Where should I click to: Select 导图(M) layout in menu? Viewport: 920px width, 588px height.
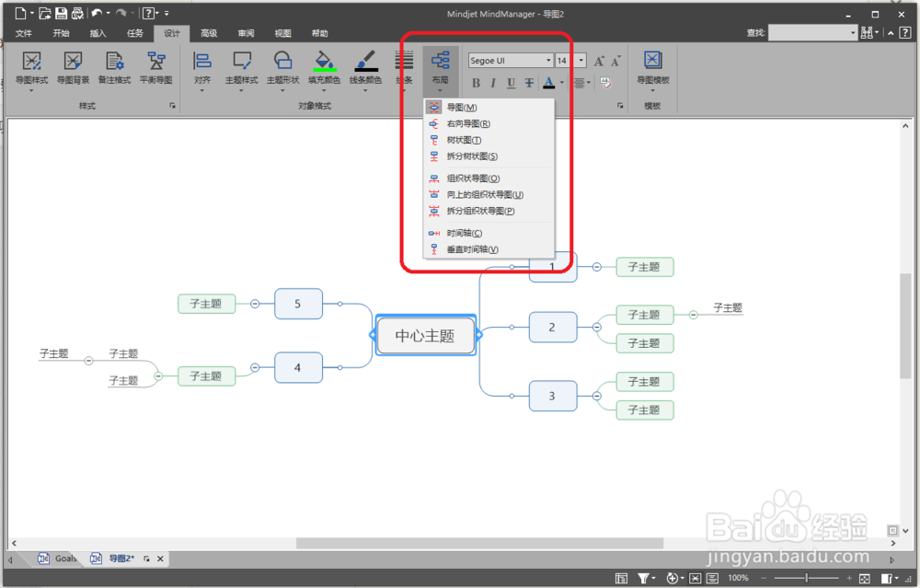click(x=489, y=108)
